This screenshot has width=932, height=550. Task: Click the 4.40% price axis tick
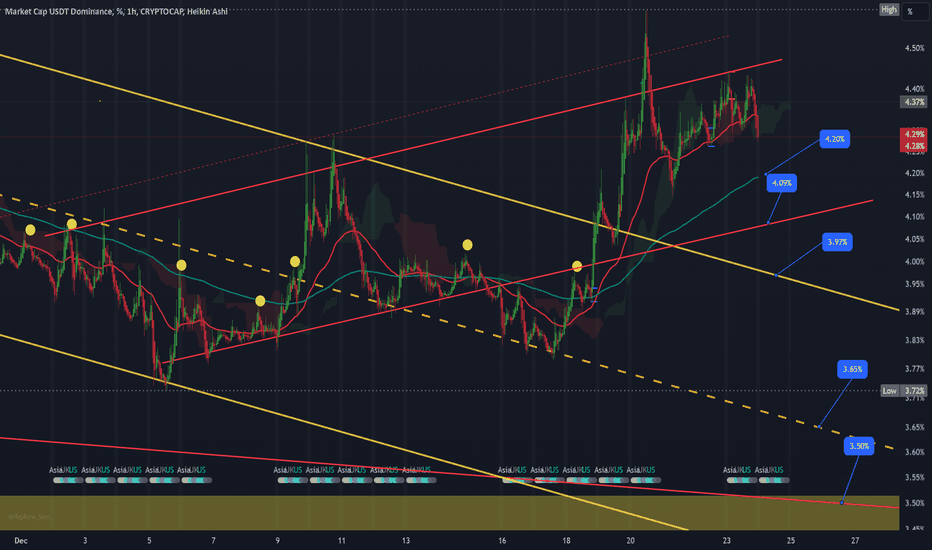point(914,89)
